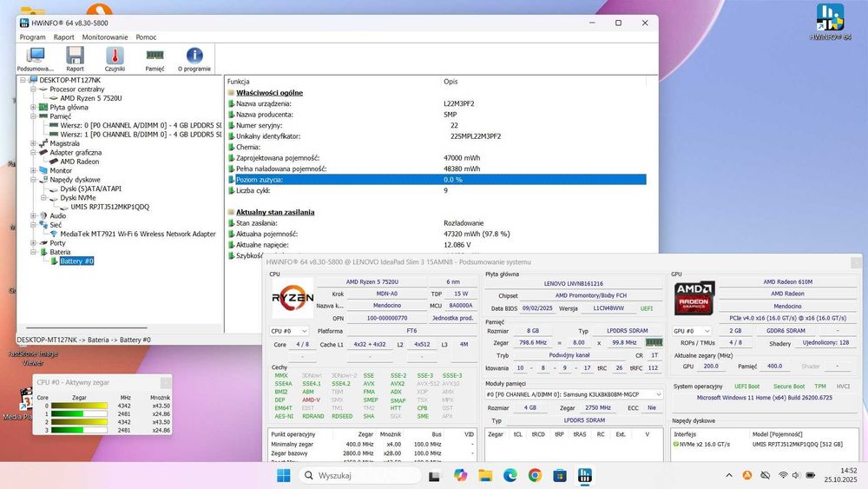Launch Google Chrome from the taskbar

tap(535, 475)
